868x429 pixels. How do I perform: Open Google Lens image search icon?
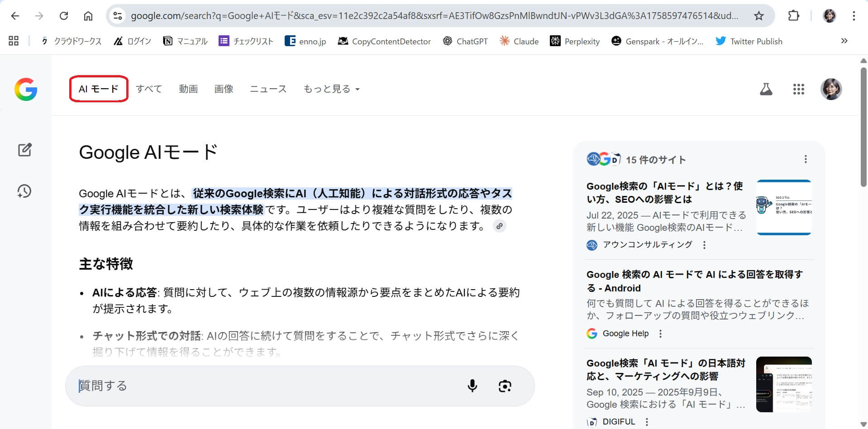pos(505,386)
